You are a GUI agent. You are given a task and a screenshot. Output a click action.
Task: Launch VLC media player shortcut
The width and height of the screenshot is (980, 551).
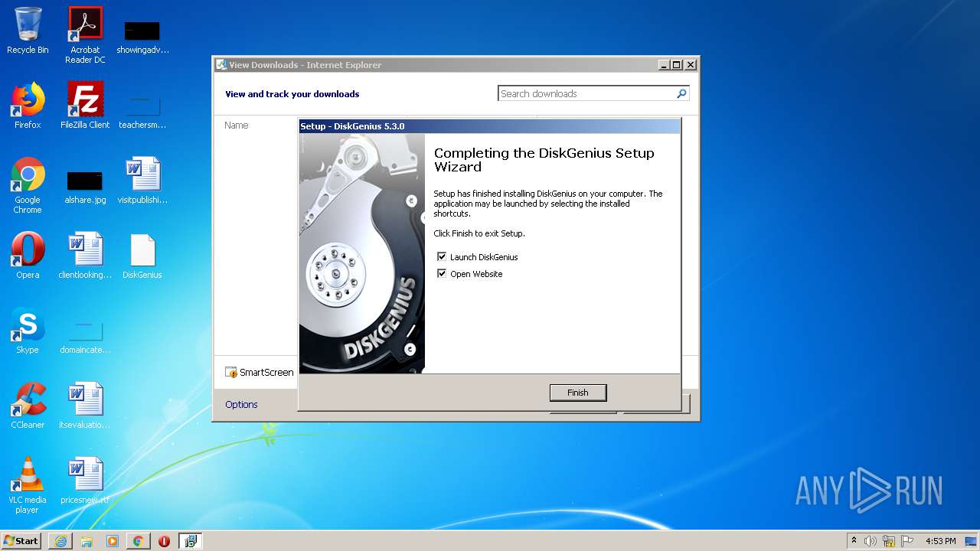(28, 485)
